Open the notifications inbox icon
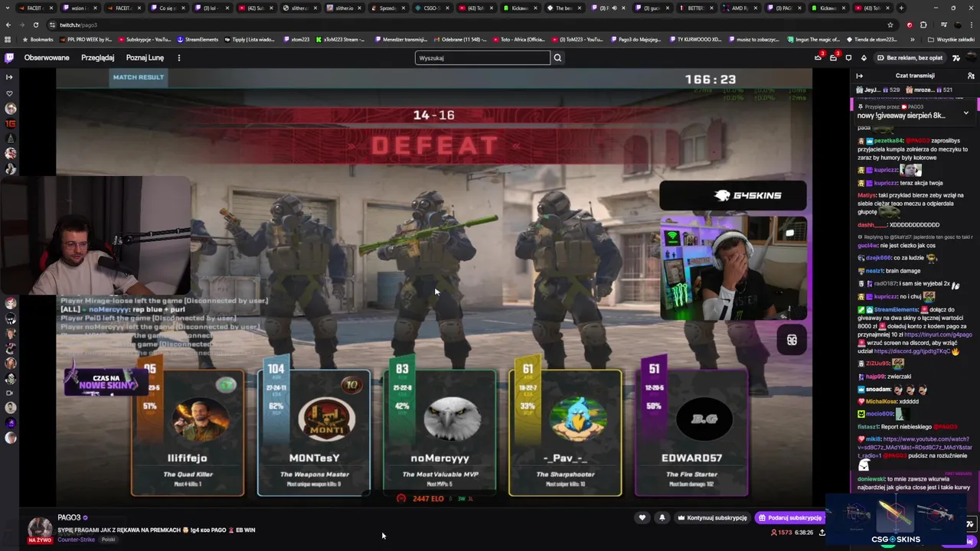 click(834, 58)
